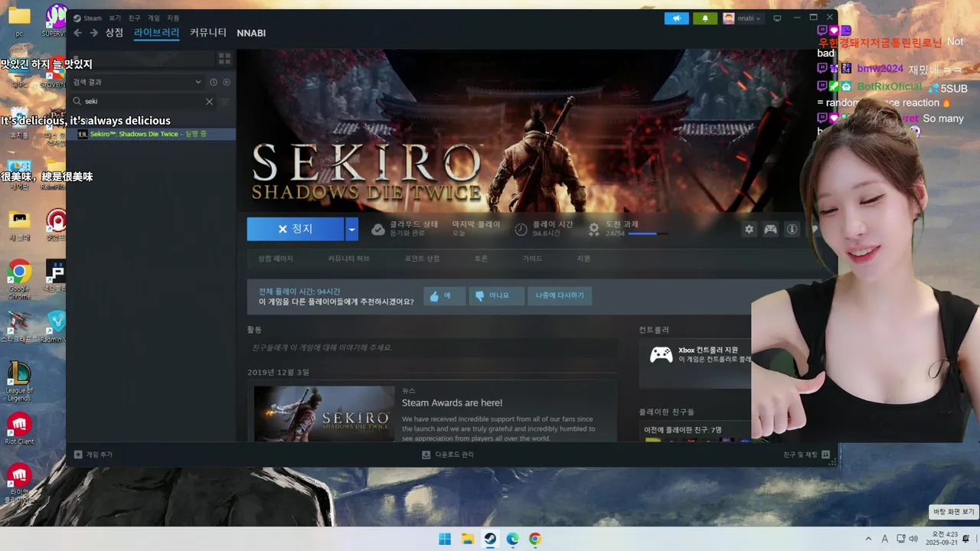The width and height of the screenshot is (980, 551).
Task: Open the 보기 menu
Action: (115, 18)
